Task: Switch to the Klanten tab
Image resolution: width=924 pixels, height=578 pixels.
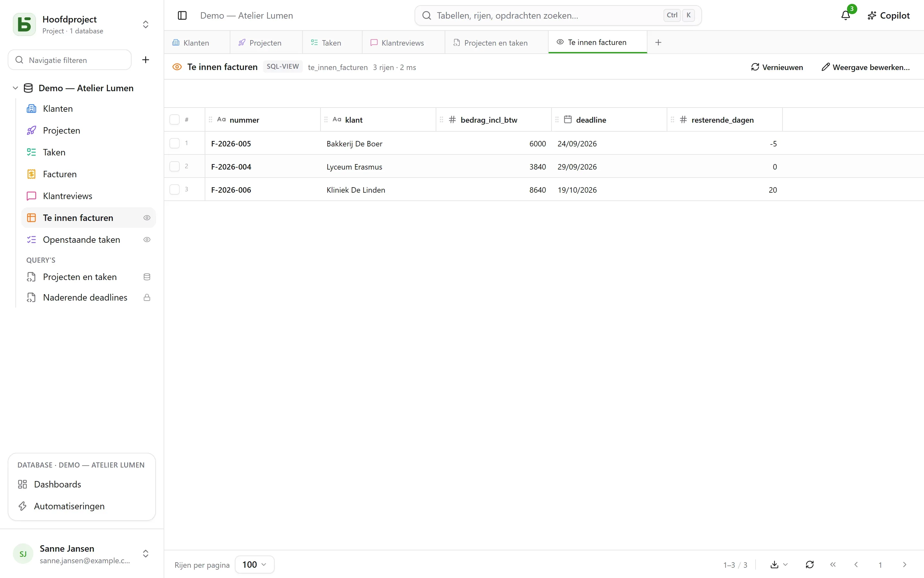Action: click(x=197, y=42)
